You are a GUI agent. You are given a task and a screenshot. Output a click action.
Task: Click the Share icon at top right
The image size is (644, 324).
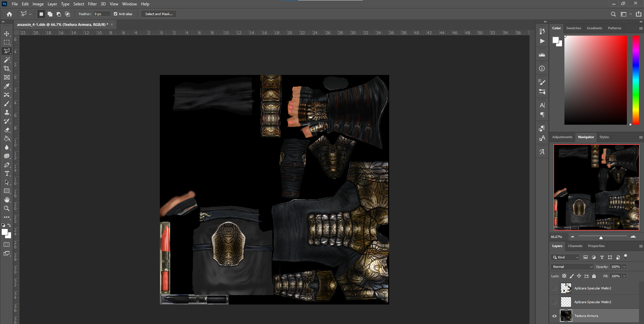coord(638,14)
